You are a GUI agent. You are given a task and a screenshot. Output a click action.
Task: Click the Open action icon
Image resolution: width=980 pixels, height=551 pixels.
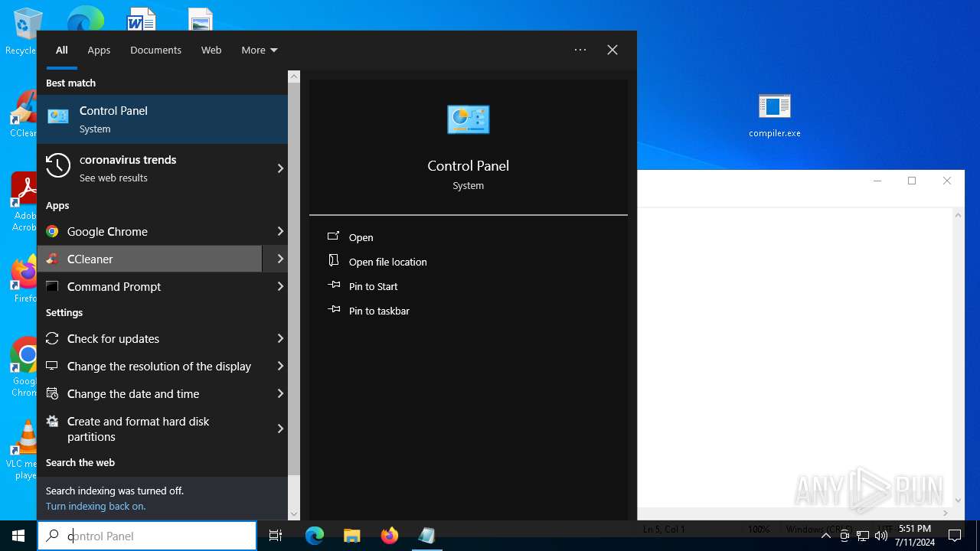(334, 236)
